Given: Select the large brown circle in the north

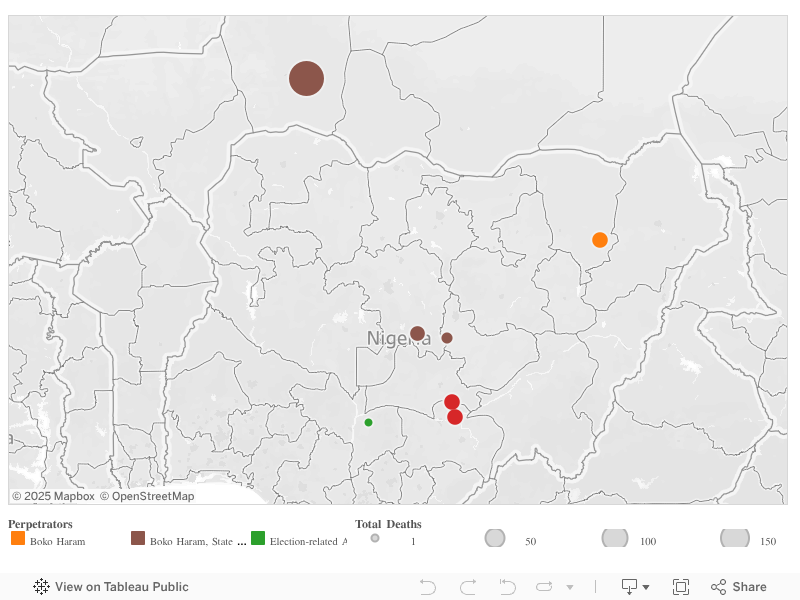Looking at the screenshot, I should click(306, 79).
